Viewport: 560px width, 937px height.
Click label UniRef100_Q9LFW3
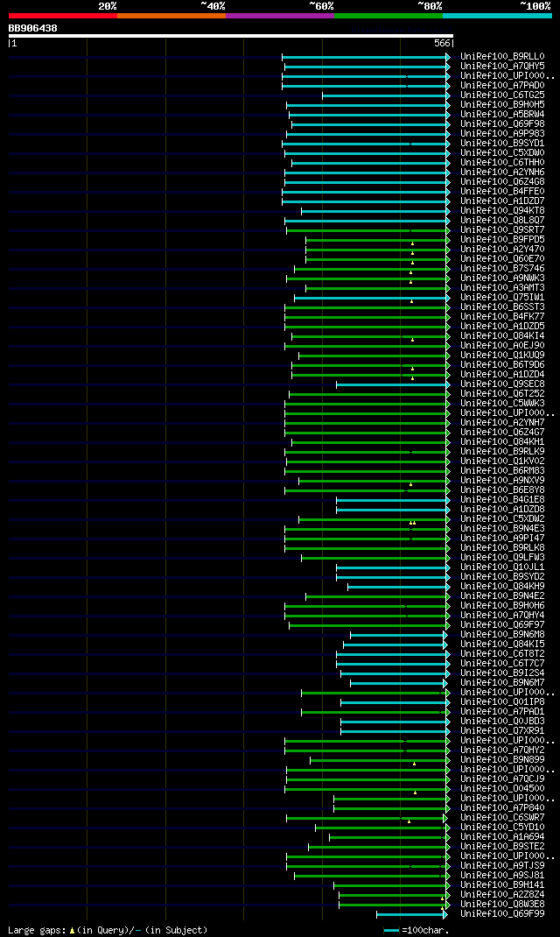click(502, 558)
